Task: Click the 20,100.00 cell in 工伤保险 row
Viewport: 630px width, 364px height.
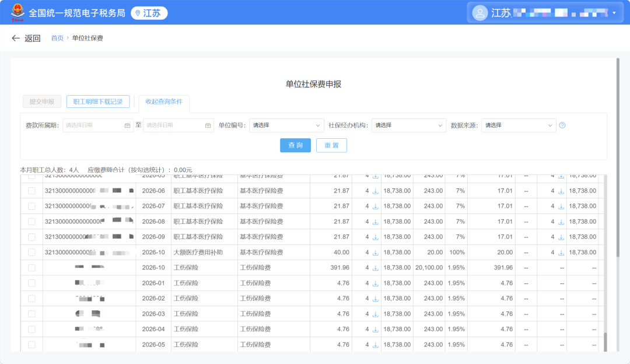Action: (x=429, y=268)
